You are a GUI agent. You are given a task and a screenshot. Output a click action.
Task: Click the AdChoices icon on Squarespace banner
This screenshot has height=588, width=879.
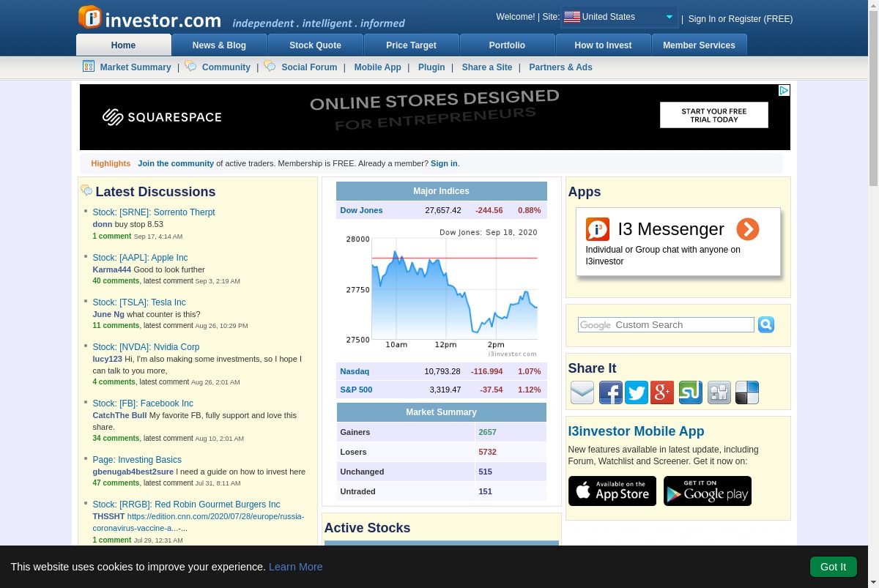pos(784,90)
